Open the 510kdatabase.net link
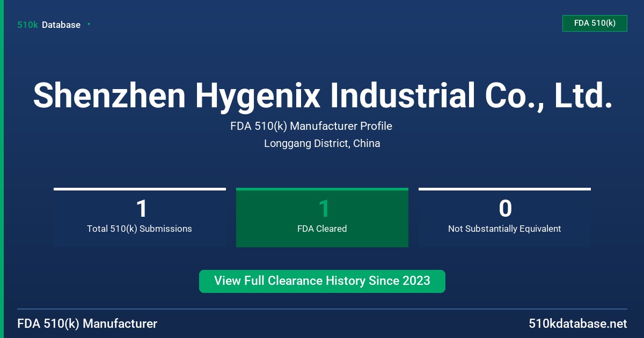Screen dimensions: 644x338 (577, 324)
